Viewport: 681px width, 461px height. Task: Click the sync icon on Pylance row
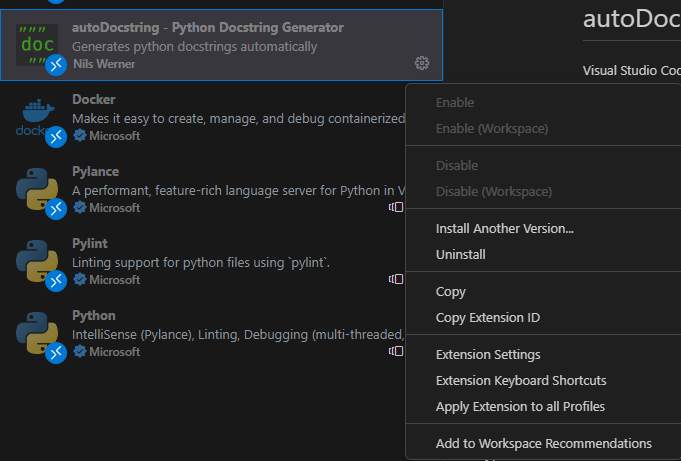tap(396, 207)
